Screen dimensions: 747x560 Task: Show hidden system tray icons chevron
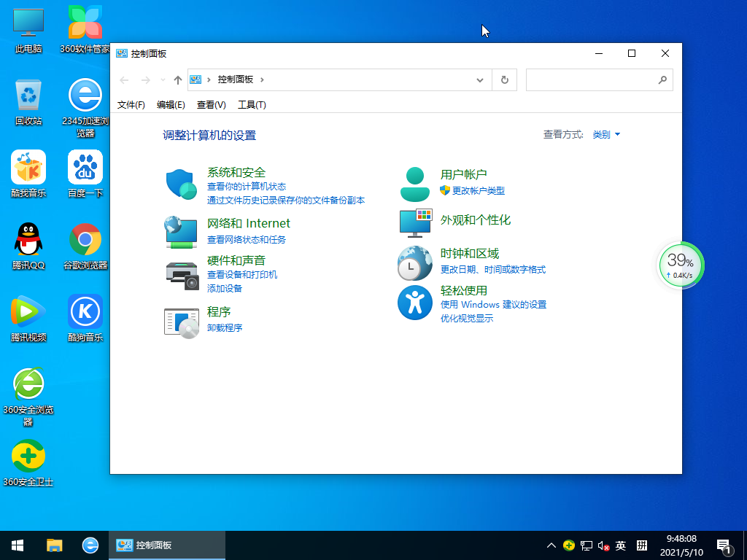(551, 545)
